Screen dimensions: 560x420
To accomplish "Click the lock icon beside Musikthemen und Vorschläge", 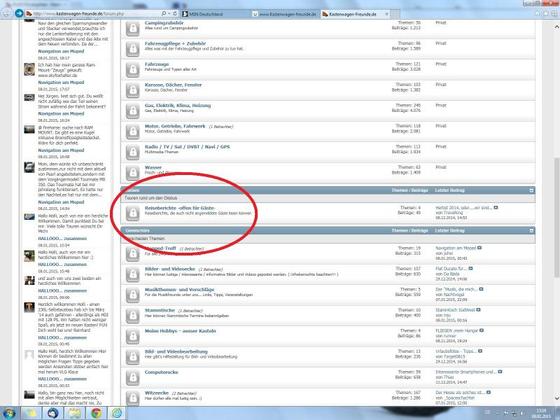I will pyautogui.click(x=133, y=295).
